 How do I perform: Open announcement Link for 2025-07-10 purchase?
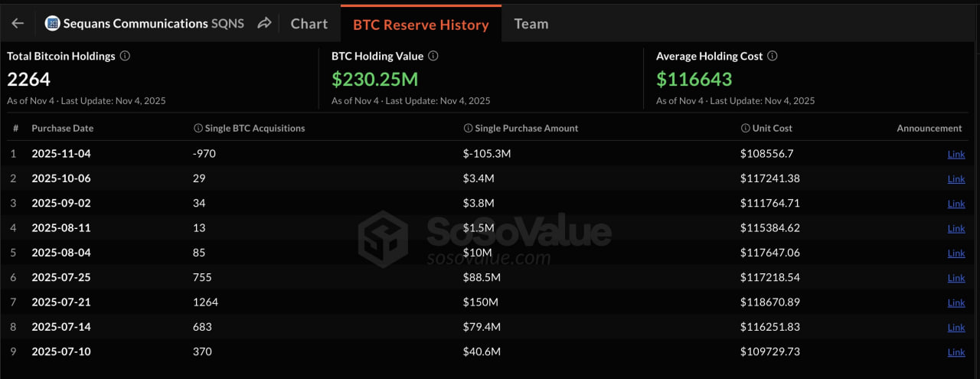pos(956,352)
